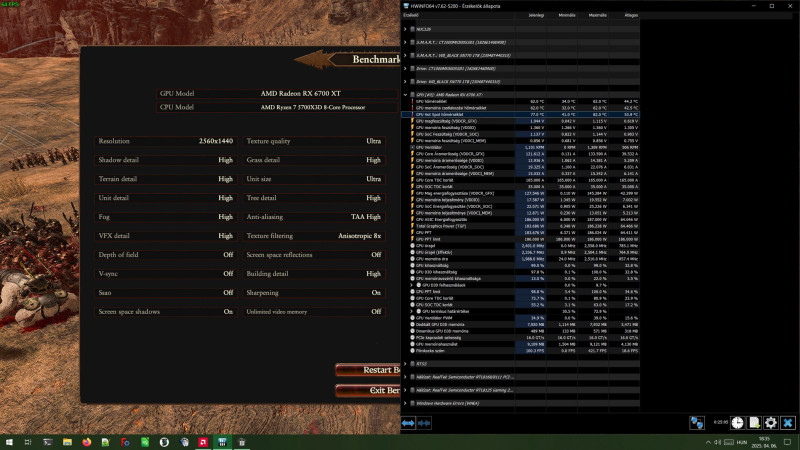Expand Windows Hardware Errors (WHEA) group
Screen dimensions: 800x450
coord(406,403)
